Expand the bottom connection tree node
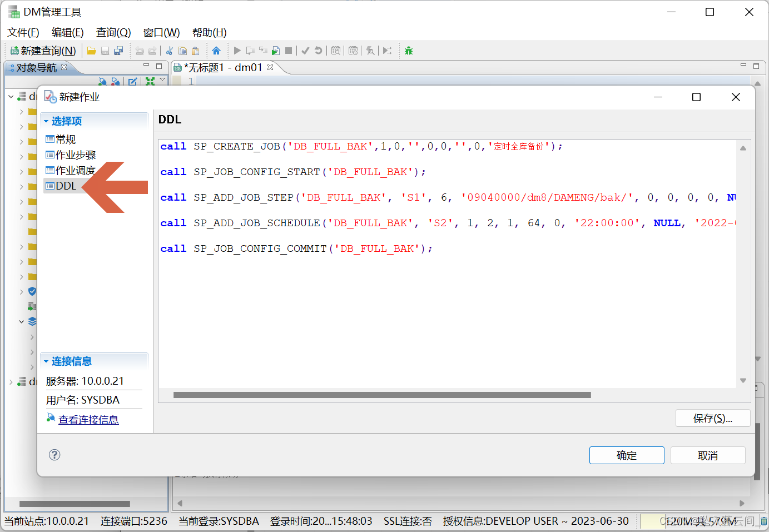The image size is (769, 532). pyautogui.click(x=11, y=381)
